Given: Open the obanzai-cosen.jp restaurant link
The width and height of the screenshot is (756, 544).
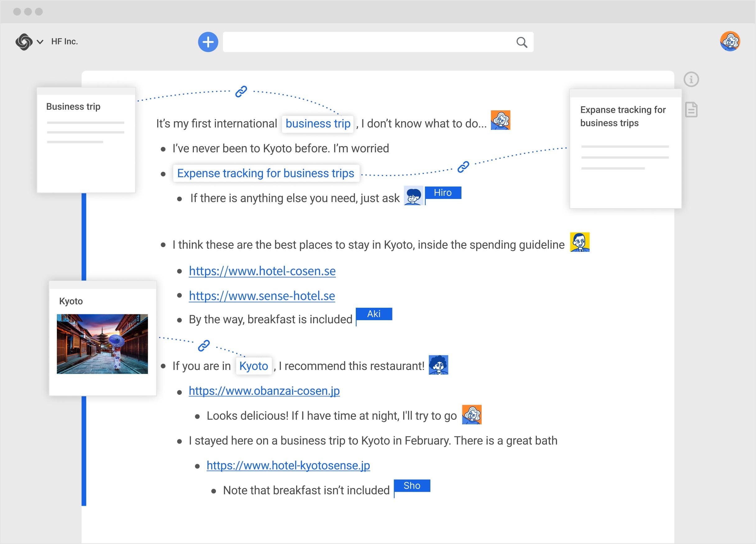Looking at the screenshot, I should coord(264,391).
